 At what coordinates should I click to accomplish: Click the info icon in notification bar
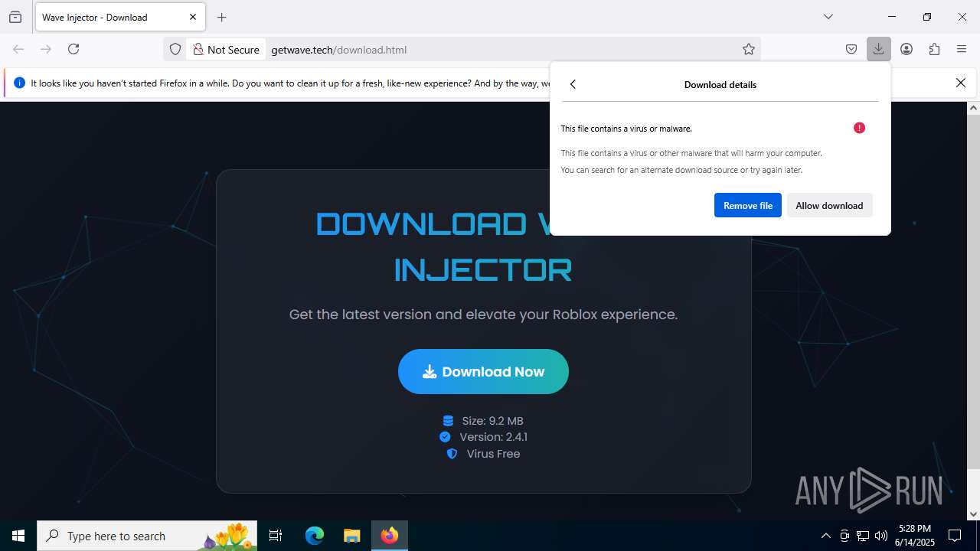pos(19,83)
